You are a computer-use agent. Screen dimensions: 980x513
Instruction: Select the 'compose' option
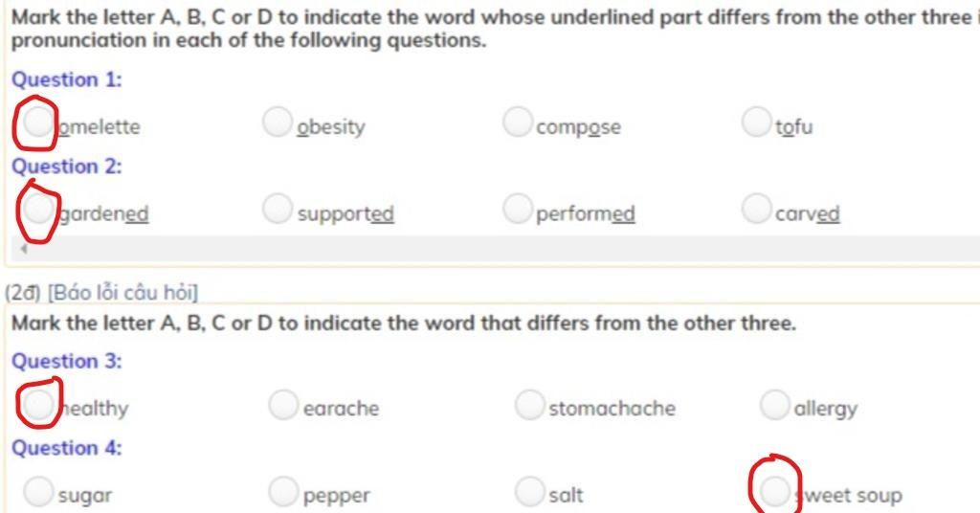click(518, 122)
